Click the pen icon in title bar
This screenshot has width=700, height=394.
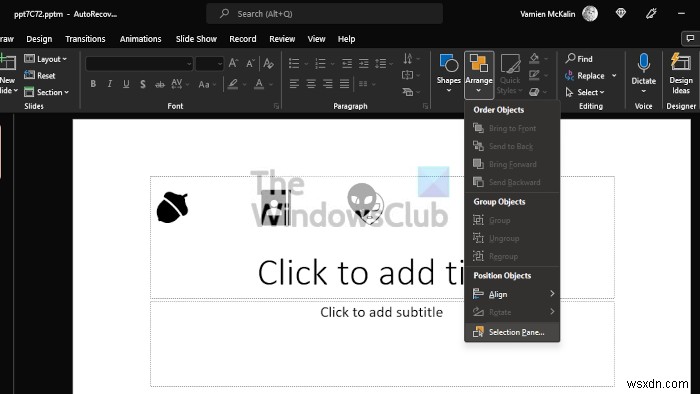pos(651,14)
